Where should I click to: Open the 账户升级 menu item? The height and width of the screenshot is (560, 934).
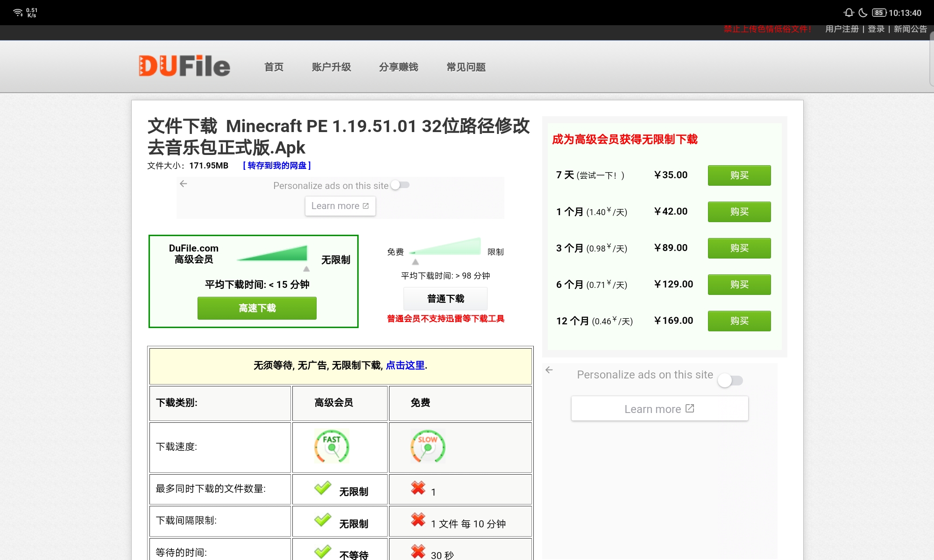pyautogui.click(x=332, y=67)
